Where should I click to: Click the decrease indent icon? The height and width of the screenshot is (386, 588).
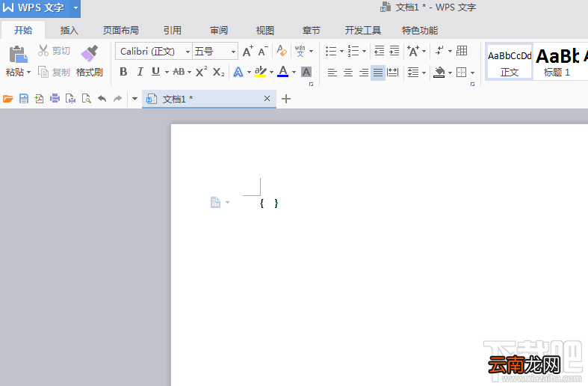click(380, 51)
